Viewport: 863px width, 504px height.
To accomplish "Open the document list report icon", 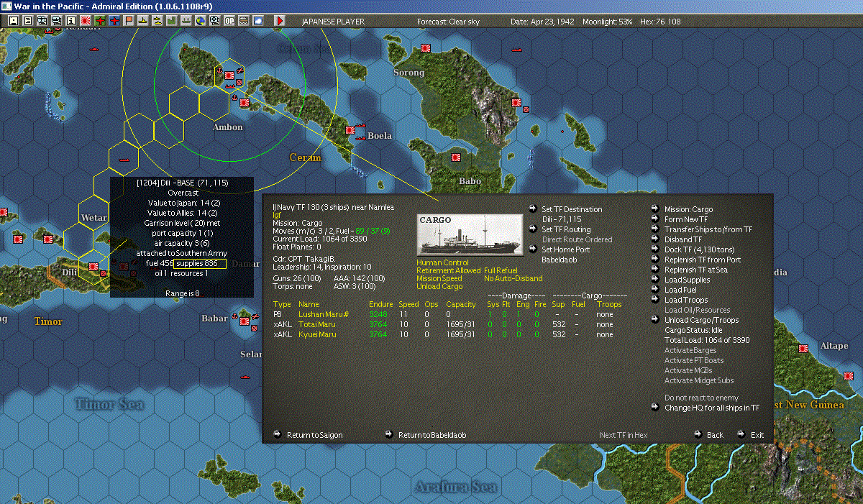I will 28,21.
